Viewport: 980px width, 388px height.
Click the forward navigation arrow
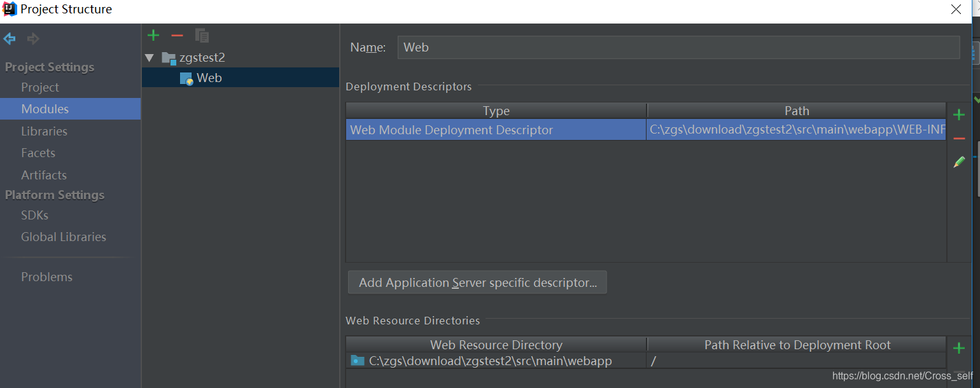tap(33, 39)
